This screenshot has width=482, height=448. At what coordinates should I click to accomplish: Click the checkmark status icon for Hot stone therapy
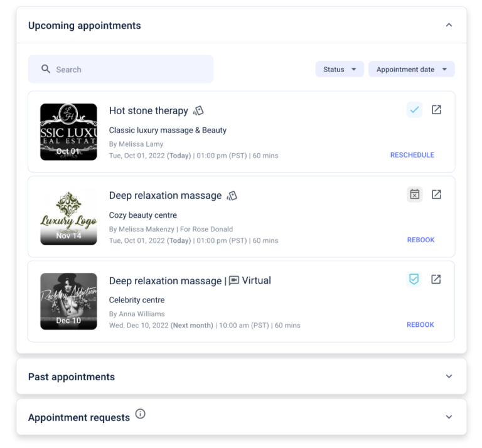coord(414,110)
